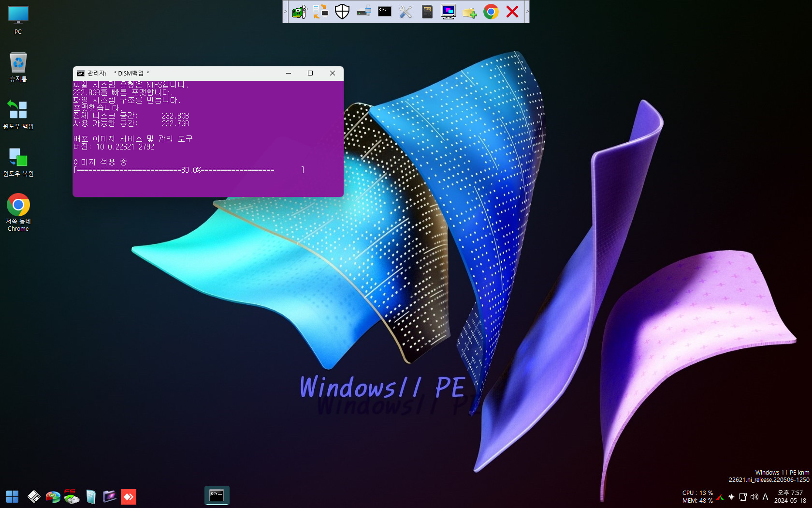
Task: Open the Start menu on taskbar
Action: pyautogui.click(x=12, y=496)
